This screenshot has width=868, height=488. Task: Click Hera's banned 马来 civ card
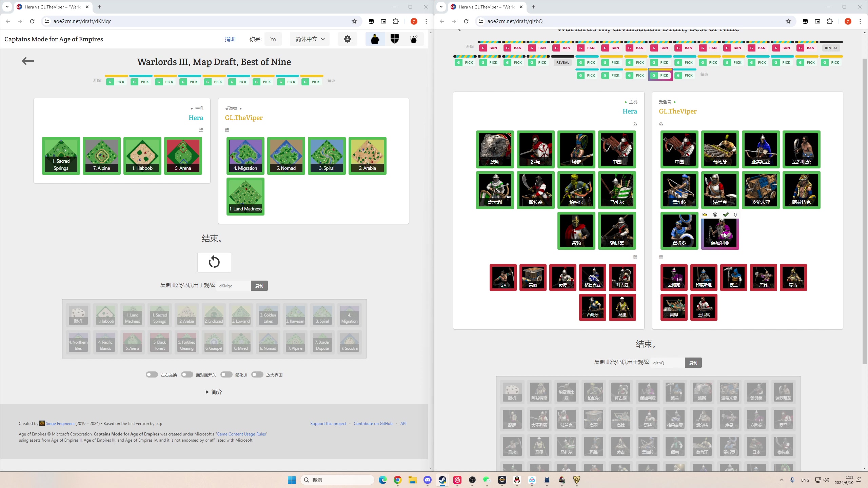point(503,278)
